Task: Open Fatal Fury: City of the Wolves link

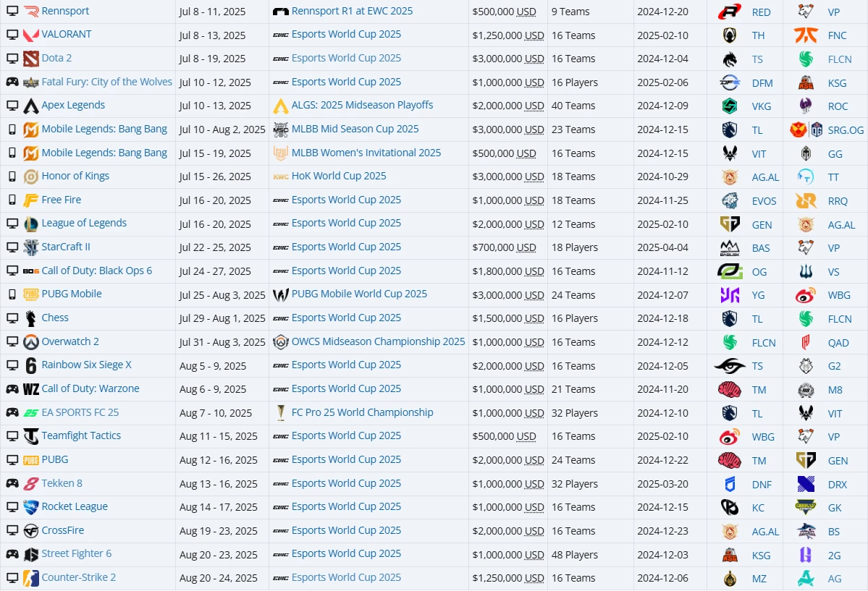Action: [x=107, y=82]
